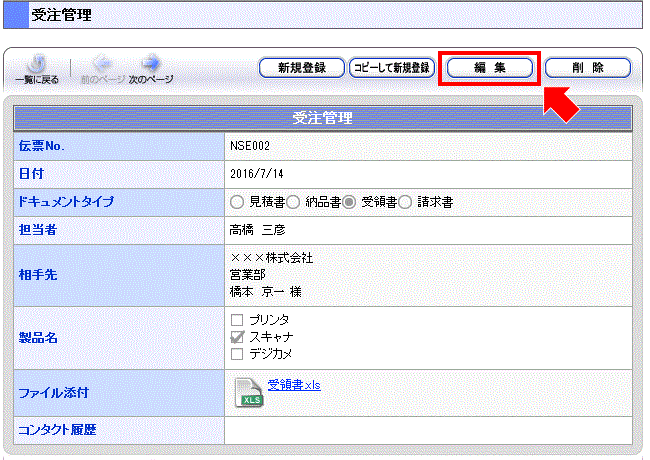Open the 受領書.xls attachment link
This screenshot has width=650, height=460.
point(294,385)
